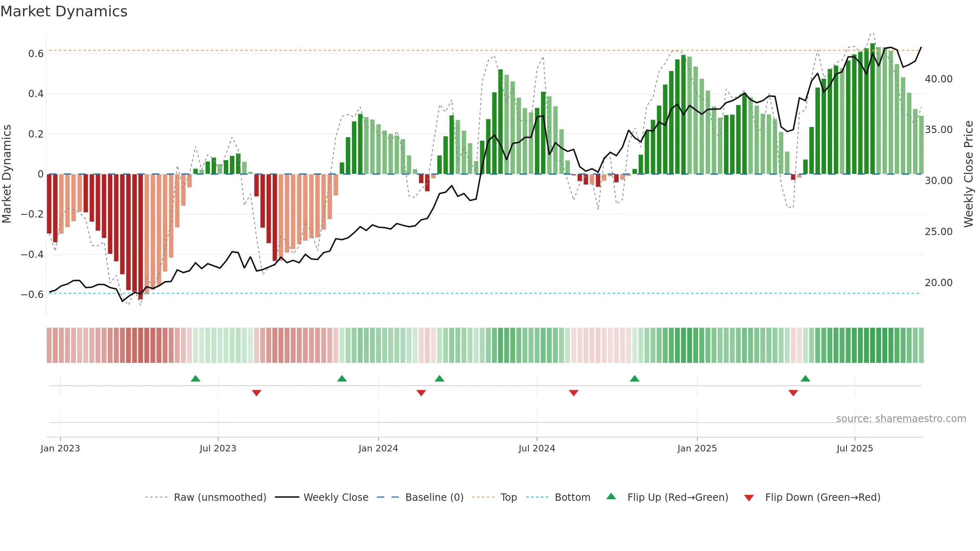Click the Jul 2023 x-axis label
980x551 pixels.
pyautogui.click(x=218, y=448)
